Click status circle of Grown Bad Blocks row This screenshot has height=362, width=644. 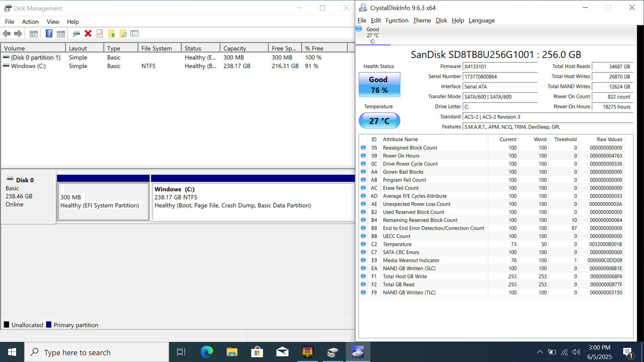coord(363,172)
